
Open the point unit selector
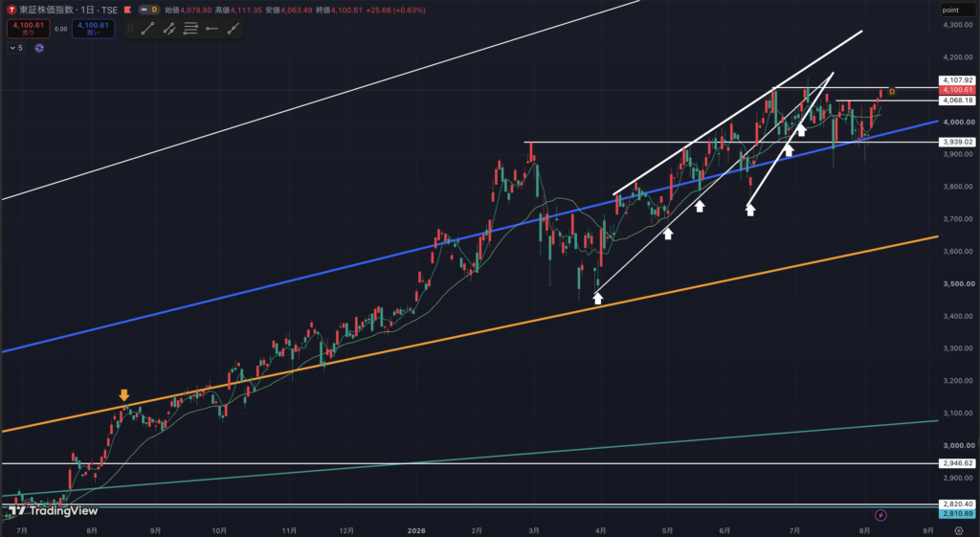(958, 10)
